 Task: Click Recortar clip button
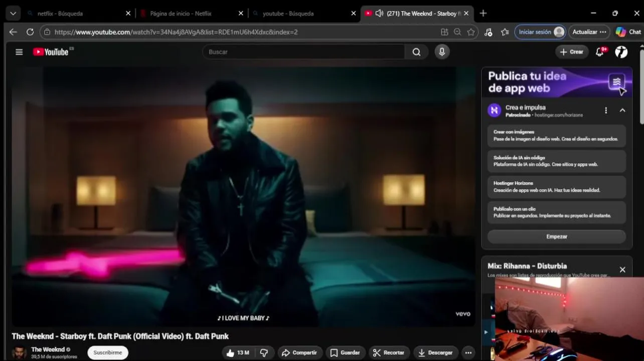pyautogui.click(x=389, y=352)
